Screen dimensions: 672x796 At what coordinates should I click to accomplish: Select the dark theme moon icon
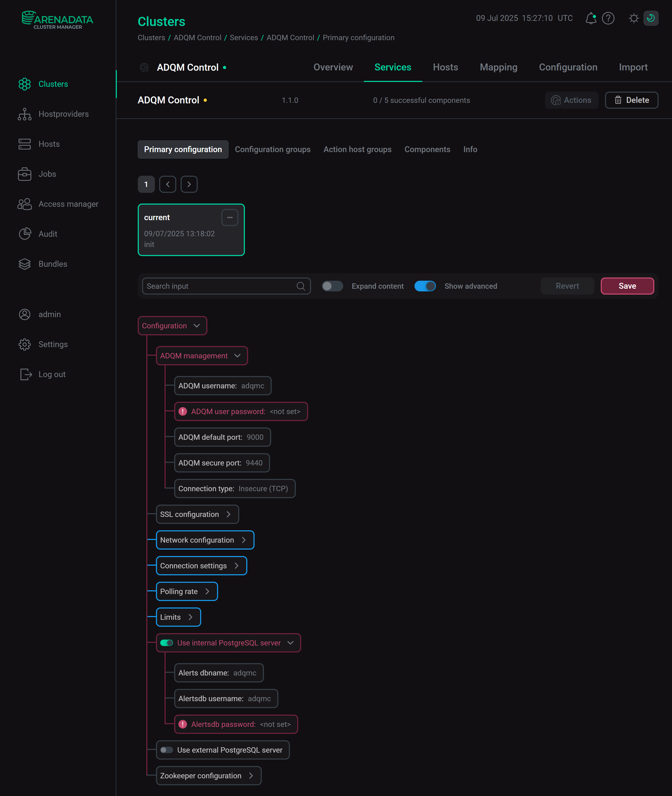[x=651, y=18]
